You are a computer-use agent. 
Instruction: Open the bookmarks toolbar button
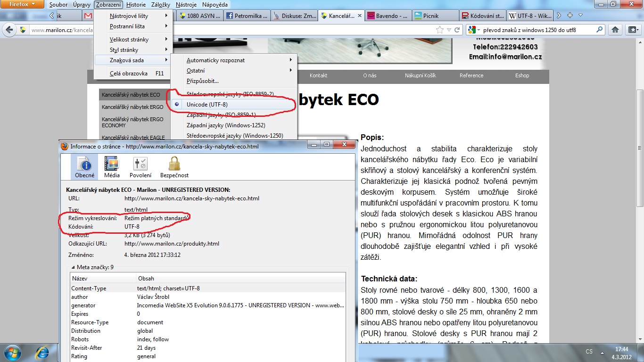[633, 30]
